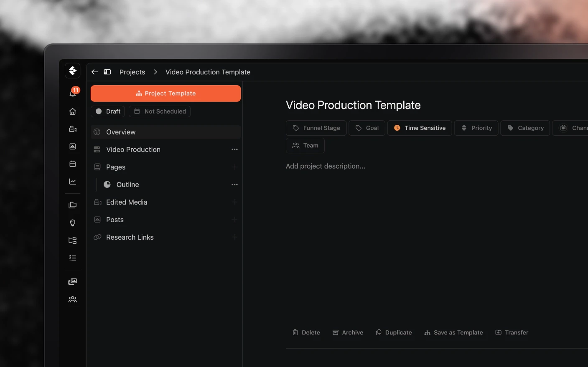Go to Home in sidebar

click(x=73, y=111)
